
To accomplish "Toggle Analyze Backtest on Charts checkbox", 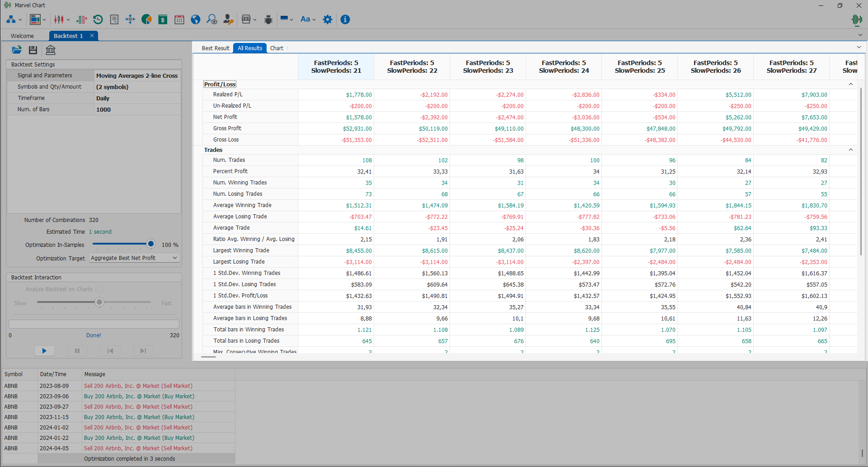I will (x=99, y=289).
